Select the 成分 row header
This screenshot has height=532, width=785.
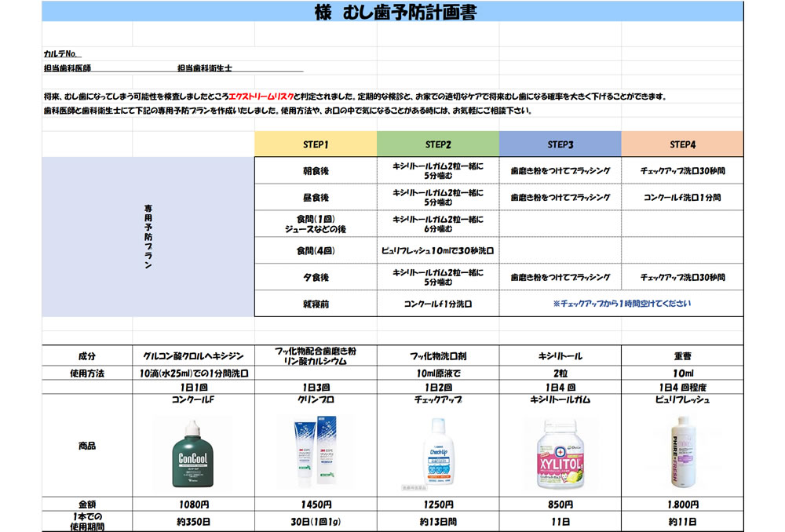pyautogui.click(x=87, y=355)
